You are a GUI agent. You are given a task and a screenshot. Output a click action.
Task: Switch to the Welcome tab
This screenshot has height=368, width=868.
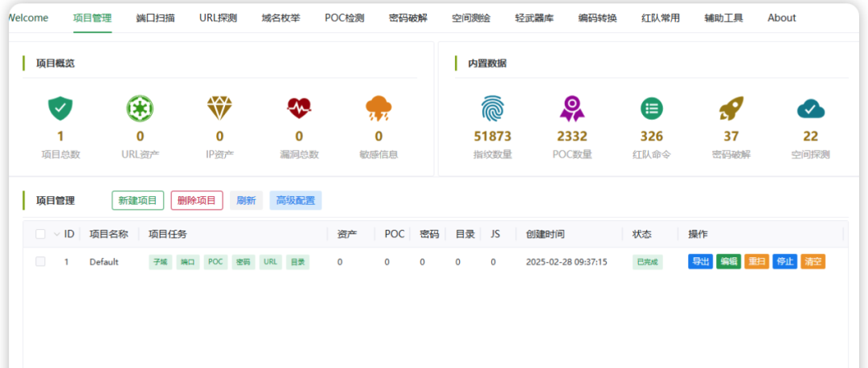click(x=29, y=18)
